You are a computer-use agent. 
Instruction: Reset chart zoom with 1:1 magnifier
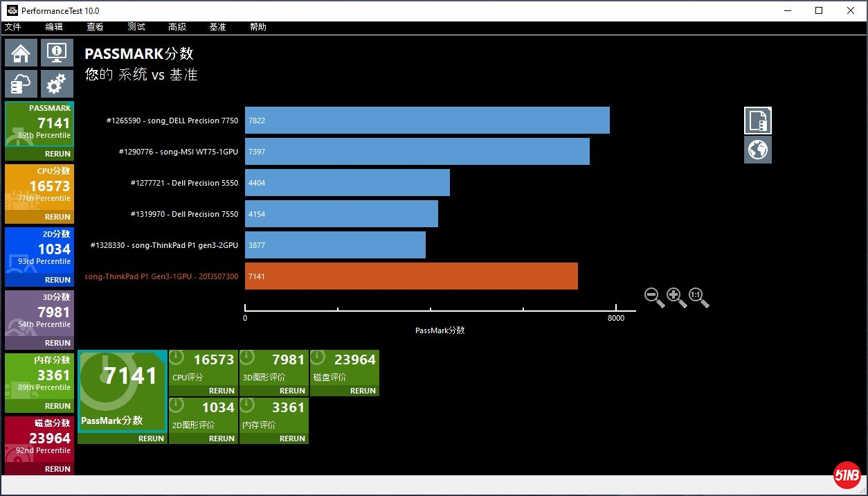(x=698, y=298)
